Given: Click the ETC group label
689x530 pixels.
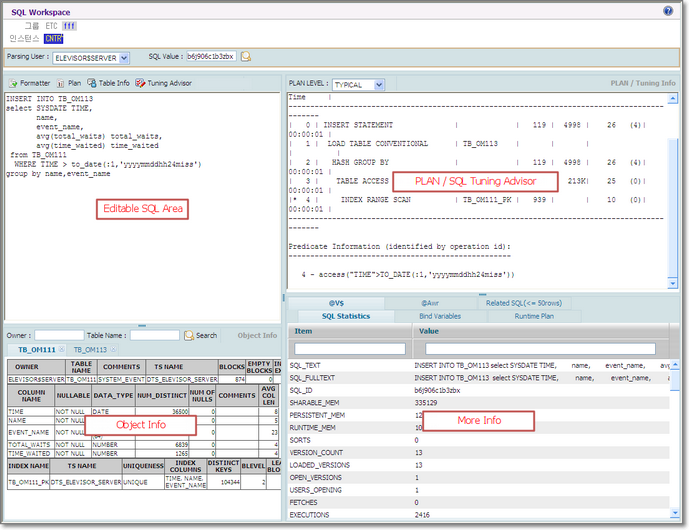Looking at the screenshot, I should click(51, 26).
